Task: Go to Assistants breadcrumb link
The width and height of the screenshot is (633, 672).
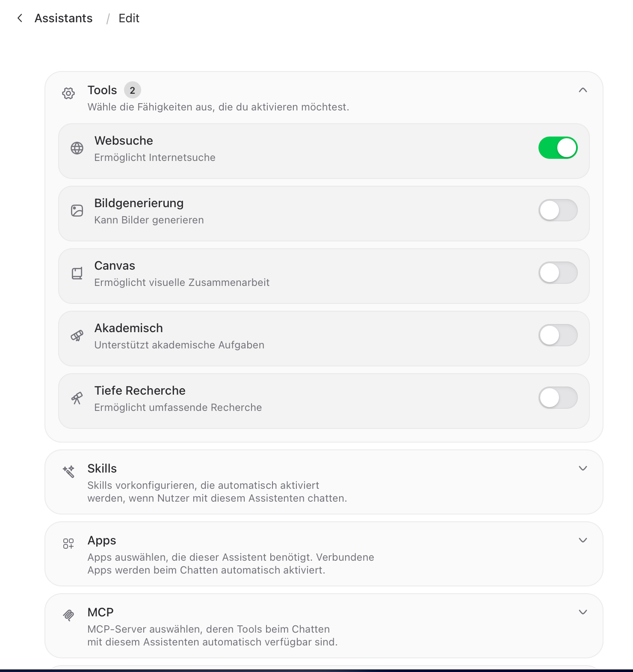Action: pyautogui.click(x=63, y=18)
